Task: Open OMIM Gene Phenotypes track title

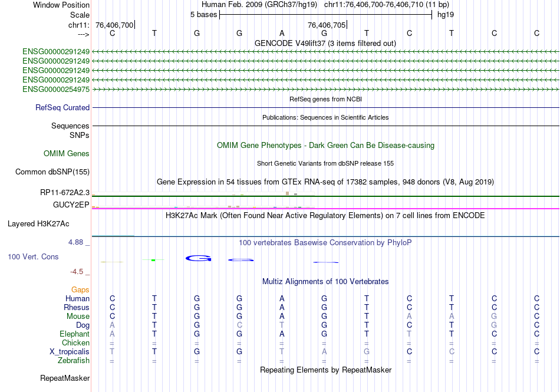Action: (325, 145)
